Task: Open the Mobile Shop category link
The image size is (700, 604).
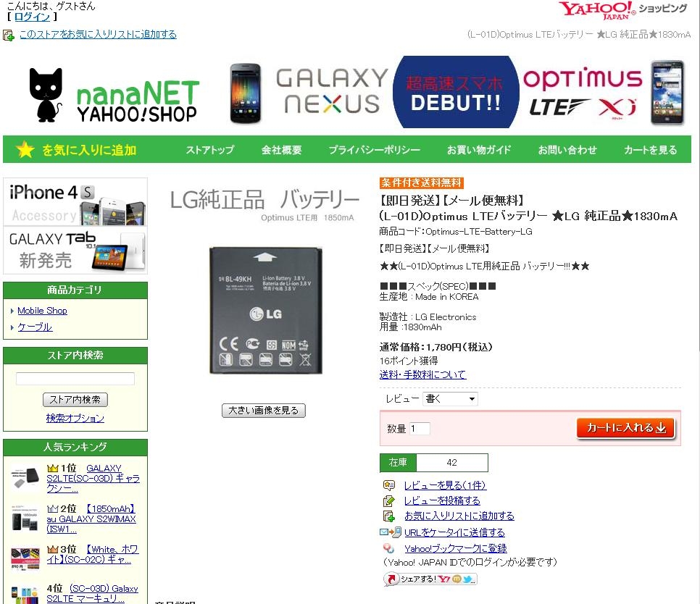Action: coord(43,311)
